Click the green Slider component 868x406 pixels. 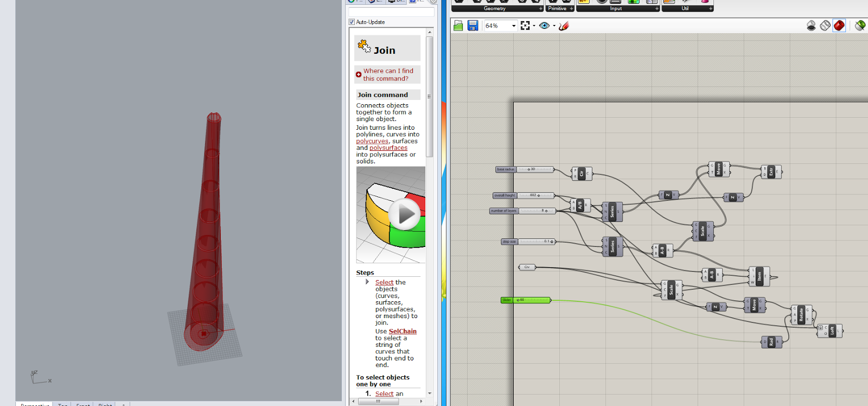coord(526,300)
